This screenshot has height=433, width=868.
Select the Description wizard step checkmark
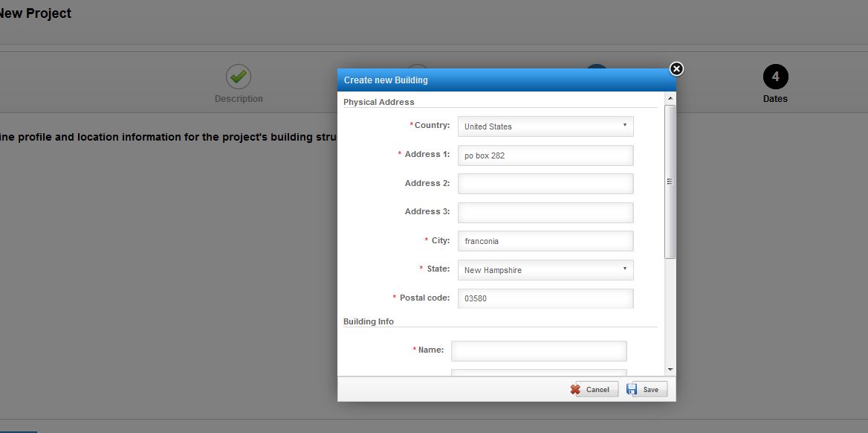click(239, 77)
